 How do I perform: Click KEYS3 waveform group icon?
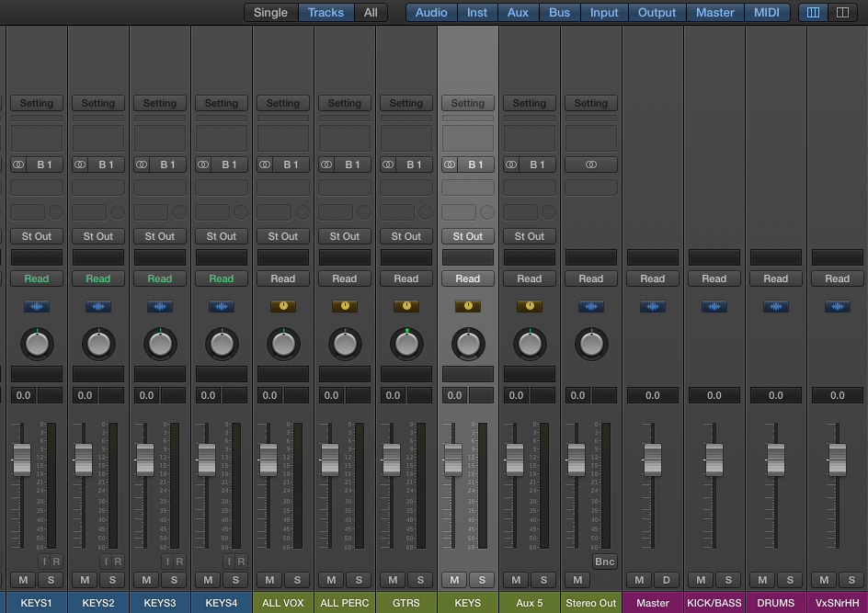pyautogui.click(x=160, y=306)
